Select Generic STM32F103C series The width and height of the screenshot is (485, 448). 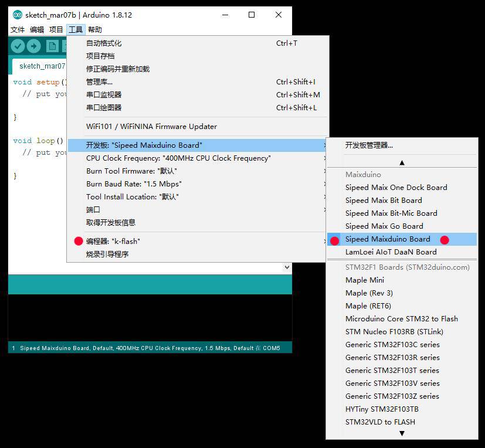[402, 345]
